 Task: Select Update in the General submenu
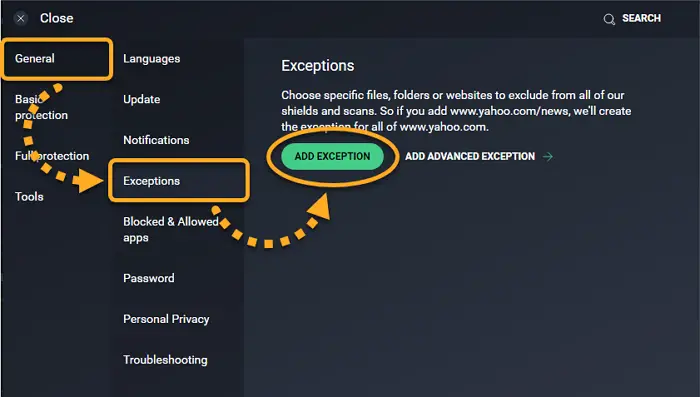pos(142,100)
